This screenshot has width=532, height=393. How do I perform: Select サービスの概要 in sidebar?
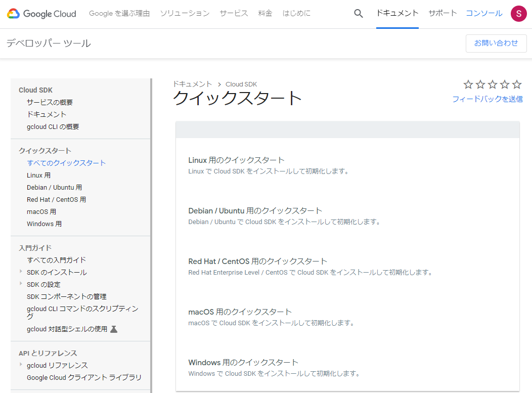[50, 103]
